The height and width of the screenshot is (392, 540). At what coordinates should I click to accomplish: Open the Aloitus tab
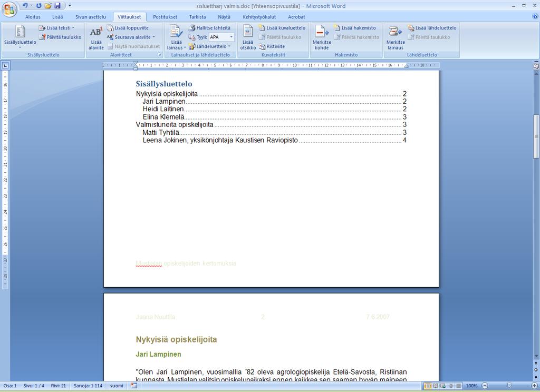33,17
